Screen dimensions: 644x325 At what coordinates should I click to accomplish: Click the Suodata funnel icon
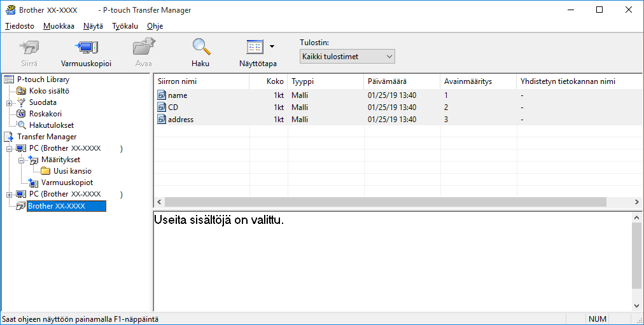22,102
